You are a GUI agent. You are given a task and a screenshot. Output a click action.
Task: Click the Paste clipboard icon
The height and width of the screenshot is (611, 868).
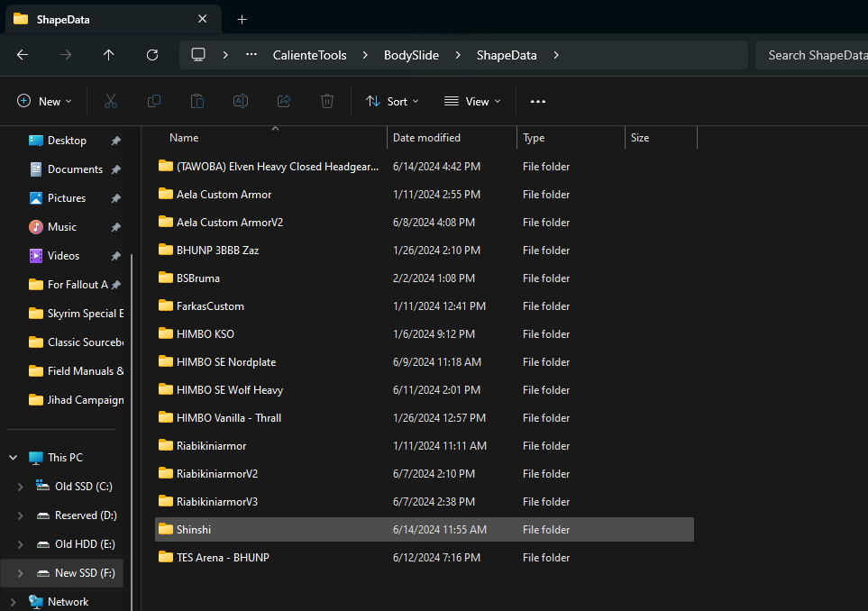pyautogui.click(x=197, y=101)
